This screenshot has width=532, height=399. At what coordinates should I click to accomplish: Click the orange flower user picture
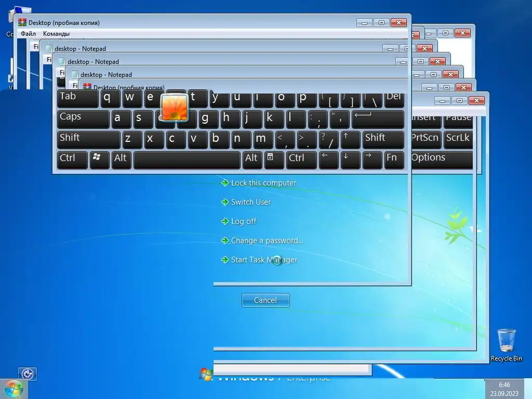click(174, 108)
